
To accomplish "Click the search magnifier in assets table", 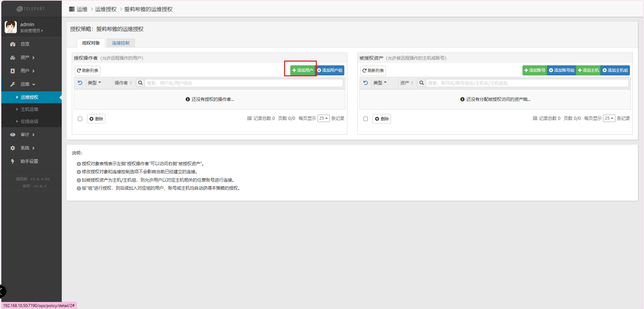I will pyautogui.click(x=422, y=83).
